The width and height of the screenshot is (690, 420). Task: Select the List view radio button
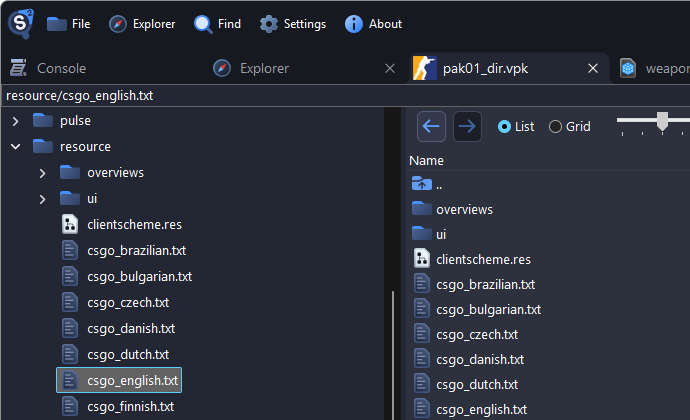pyautogui.click(x=516, y=127)
